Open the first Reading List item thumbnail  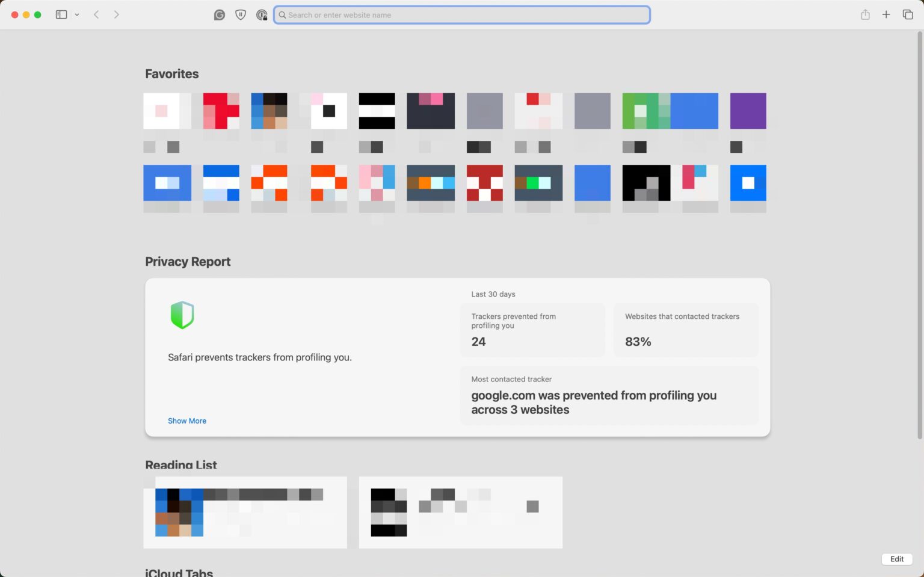(x=178, y=512)
